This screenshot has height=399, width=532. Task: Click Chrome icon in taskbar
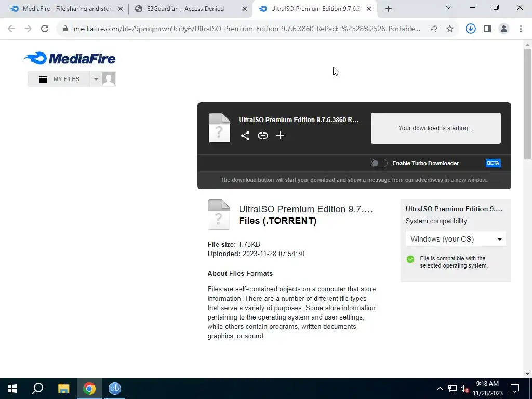pyautogui.click(x=89, y=389)
